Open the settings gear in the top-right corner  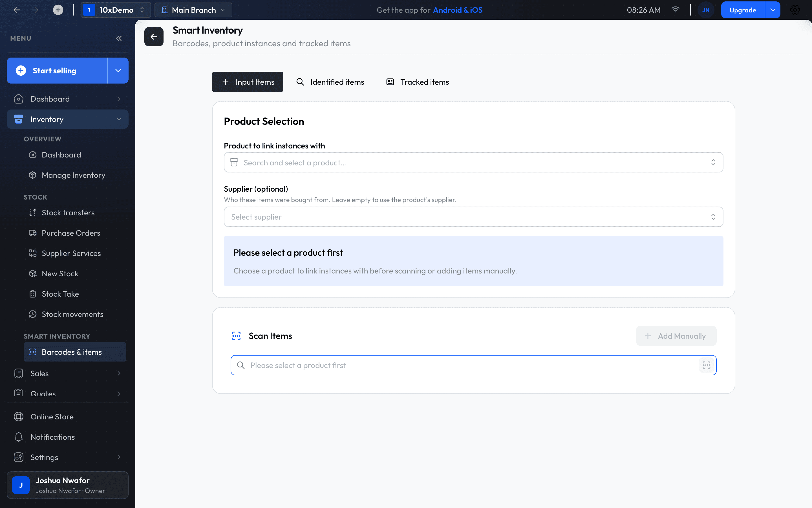[795, 10]
